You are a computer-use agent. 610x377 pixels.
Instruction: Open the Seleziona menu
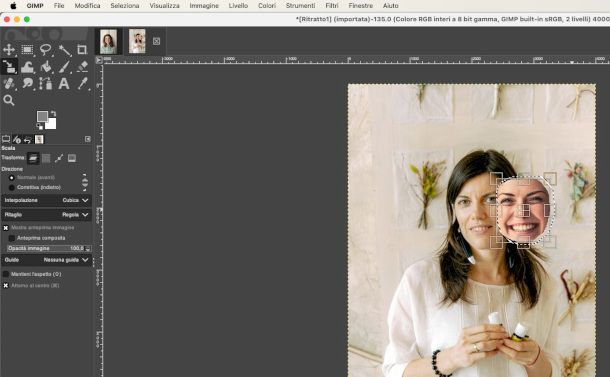(x=124, y=6)
